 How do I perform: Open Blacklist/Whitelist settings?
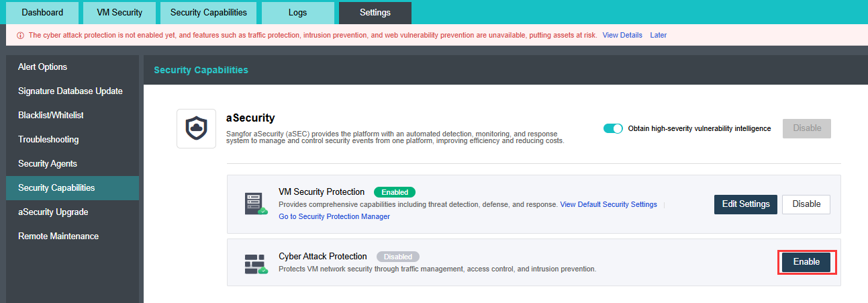pos(50,116)
